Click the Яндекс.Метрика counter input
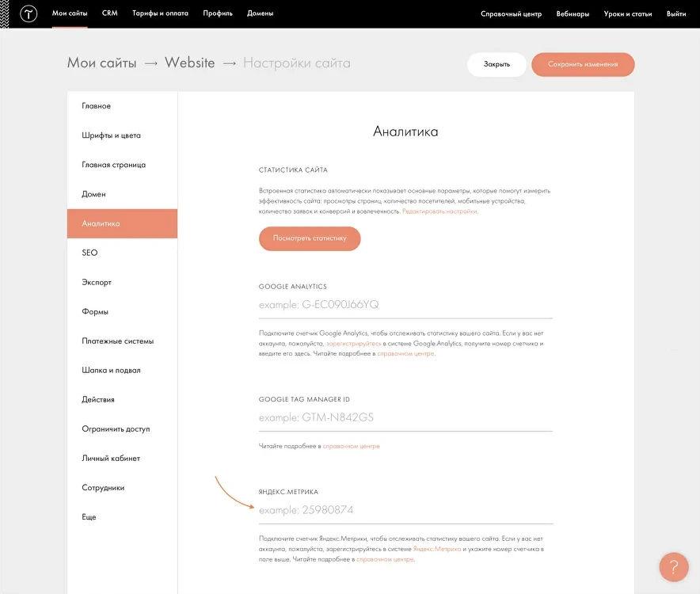 click(405, 510)
